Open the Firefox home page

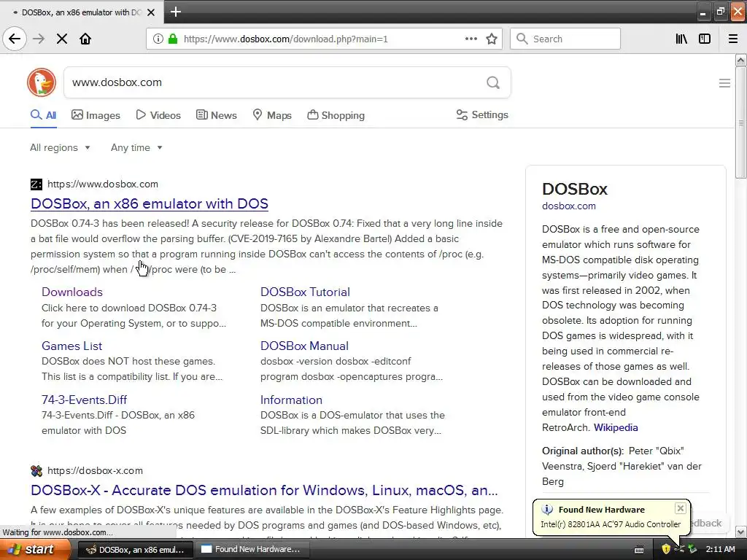(x=85, y=39)
